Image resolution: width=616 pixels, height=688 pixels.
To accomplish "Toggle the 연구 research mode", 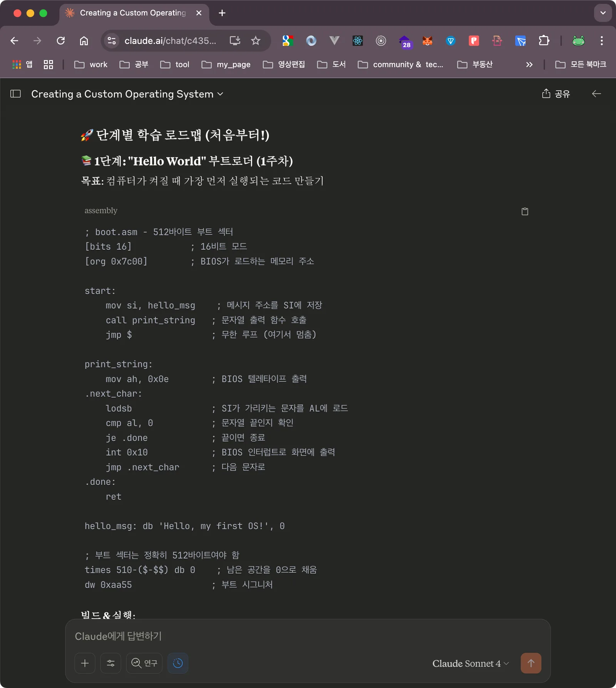I will coord(144,663).
